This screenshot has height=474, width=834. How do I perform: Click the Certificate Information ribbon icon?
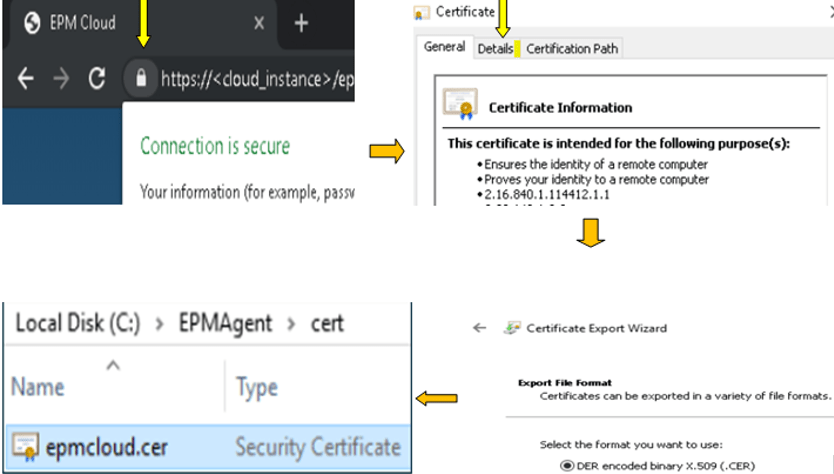coord(460,104)
